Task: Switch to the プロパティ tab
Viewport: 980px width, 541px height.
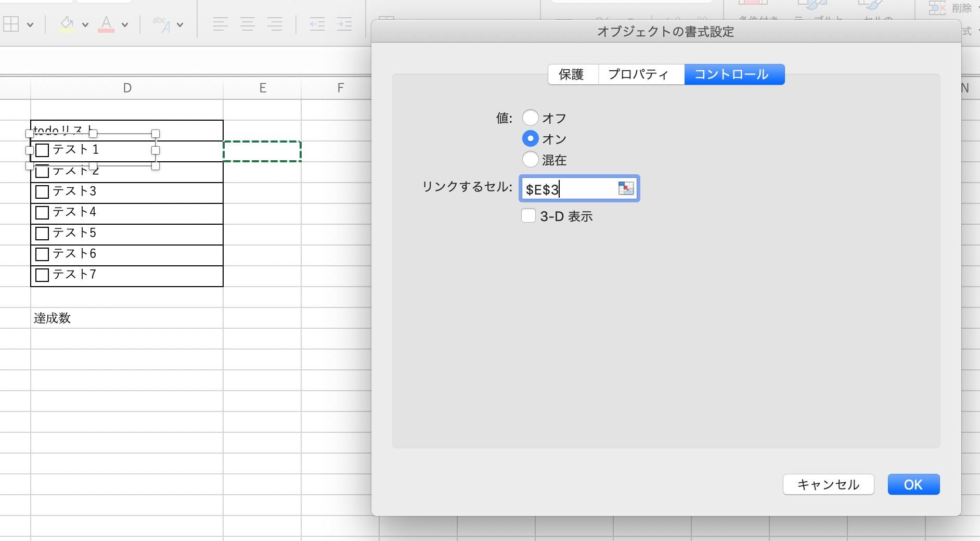Action: [641, 74]
